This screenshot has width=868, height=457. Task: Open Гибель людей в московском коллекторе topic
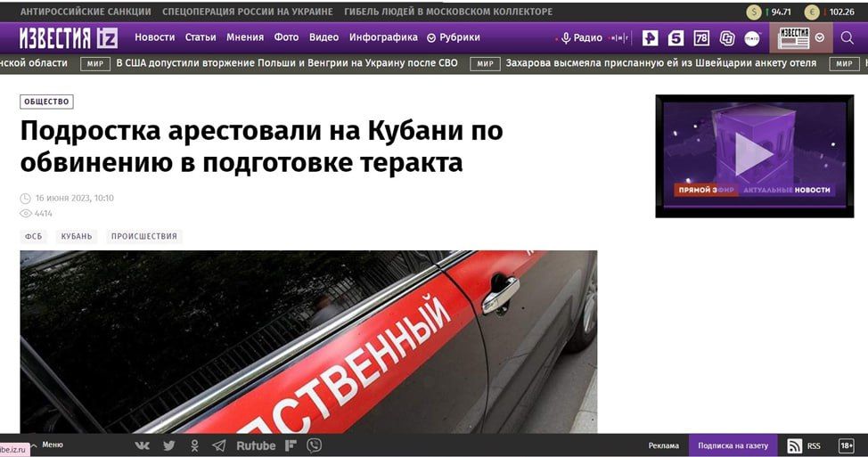pyautogui.click(x=448, y=12)
